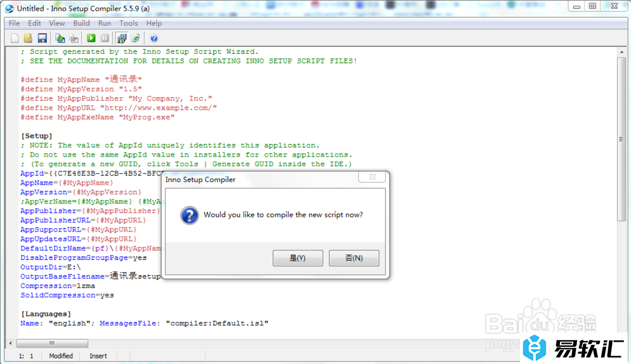Click the AppVersion={#MyAppVersion} line
This screenshot has width=631, height=364.
click(x=81, y=192)
